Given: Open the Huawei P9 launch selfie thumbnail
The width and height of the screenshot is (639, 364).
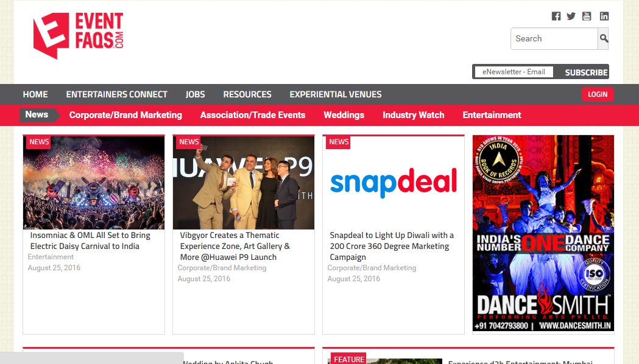Looking at the screenshot, I should pos(244,183).
